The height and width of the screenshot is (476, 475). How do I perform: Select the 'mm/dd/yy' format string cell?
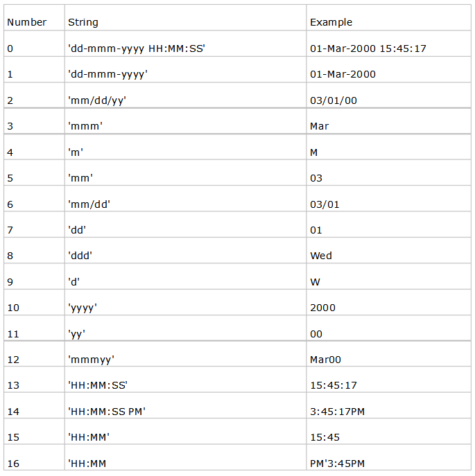[x=97, y=100]
